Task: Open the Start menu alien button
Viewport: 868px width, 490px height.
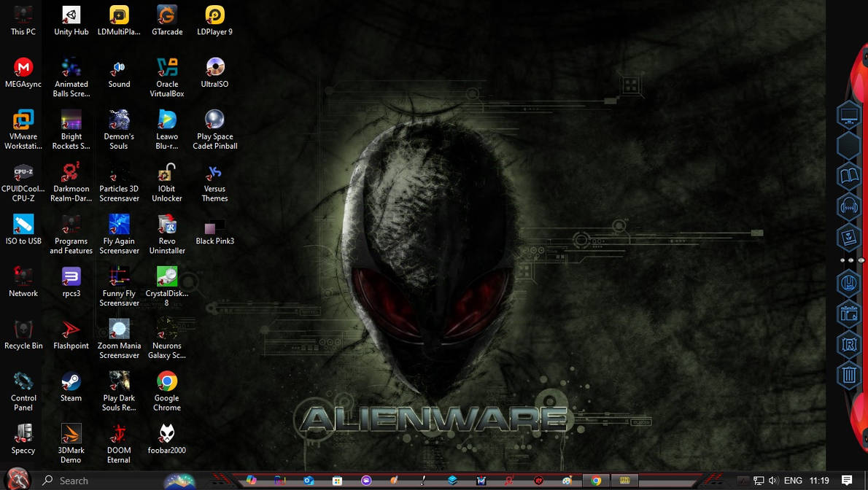Action: coord(18,479)
